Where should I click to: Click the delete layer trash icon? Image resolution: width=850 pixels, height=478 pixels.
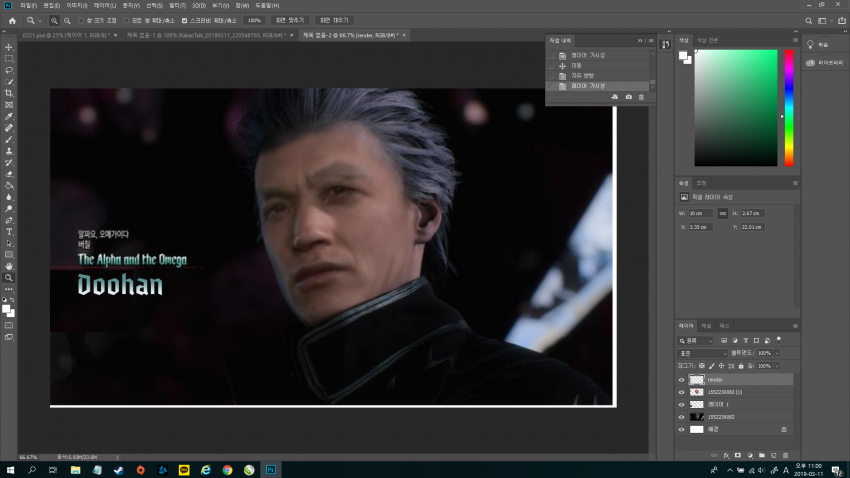pos(786,454)
